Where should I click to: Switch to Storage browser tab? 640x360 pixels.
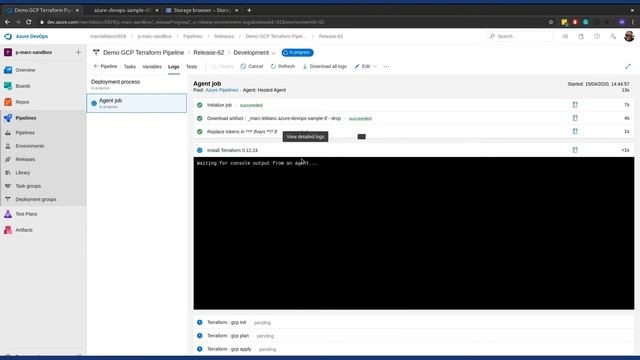202,10
